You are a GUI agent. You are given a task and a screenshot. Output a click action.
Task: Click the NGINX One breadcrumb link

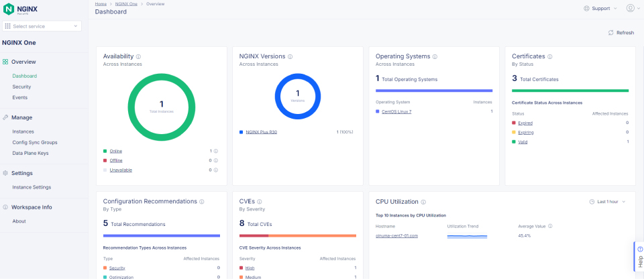pyautogui.click(x=126, y=4)
